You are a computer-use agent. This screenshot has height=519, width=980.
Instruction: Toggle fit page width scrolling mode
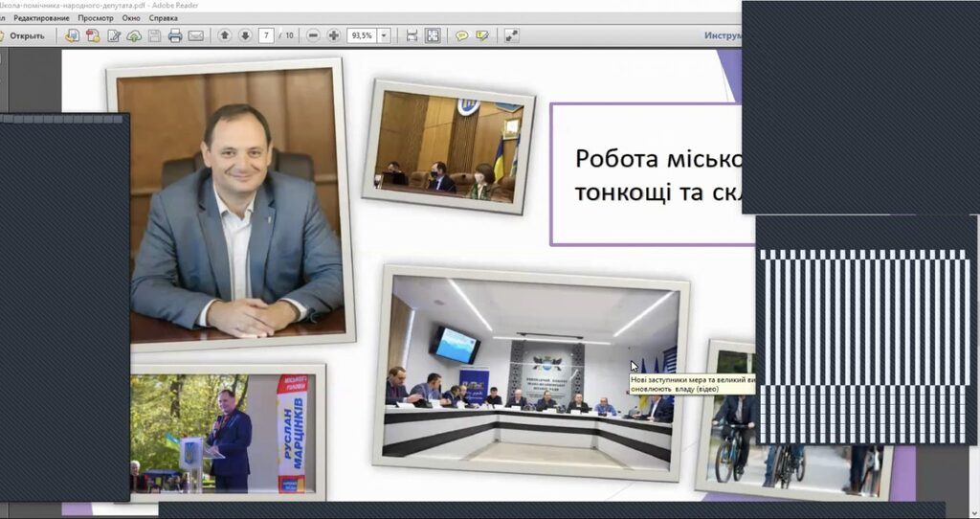[x=412, y=35]
